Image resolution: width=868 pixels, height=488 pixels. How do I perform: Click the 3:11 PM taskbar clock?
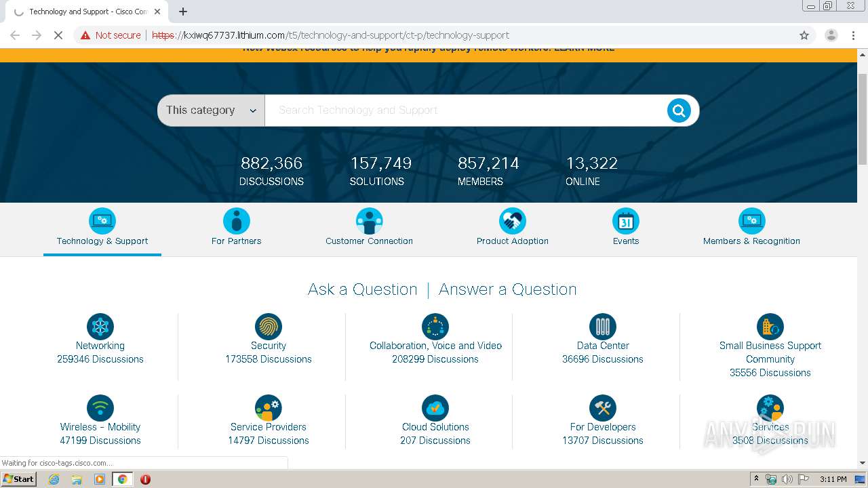[x=833, y=479]
